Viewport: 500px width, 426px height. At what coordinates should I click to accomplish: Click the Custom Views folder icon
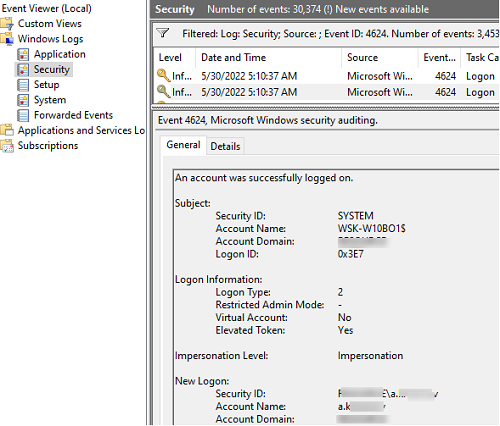click(x=7, y=24)
